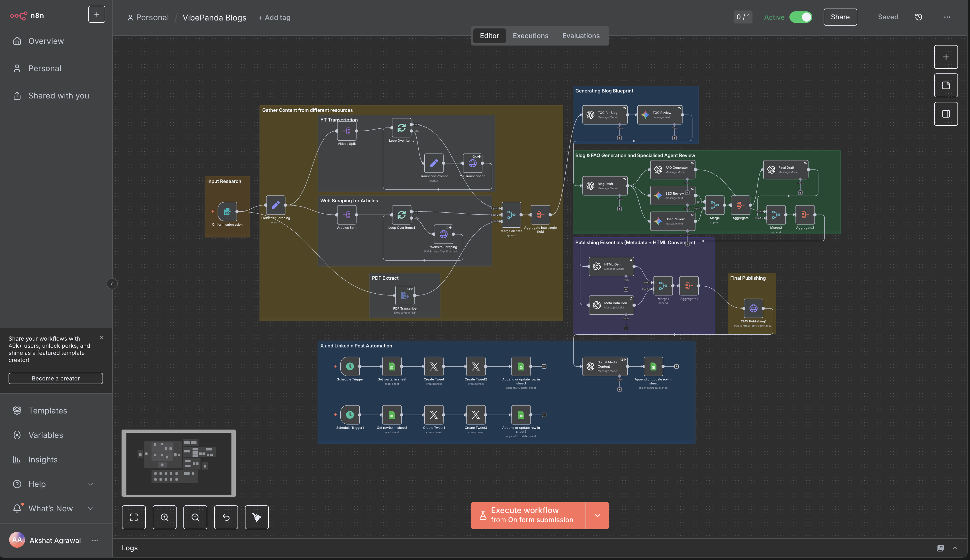Open the nodes panel via the plus icon
970x560 pixels.
(946, 57)
